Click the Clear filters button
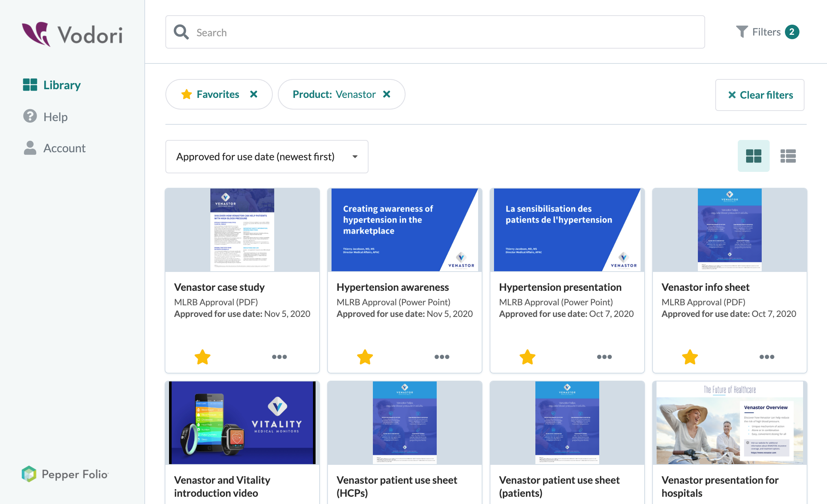Image resolution: width=827 pixels, height=504 pixels. pos(760,95)
